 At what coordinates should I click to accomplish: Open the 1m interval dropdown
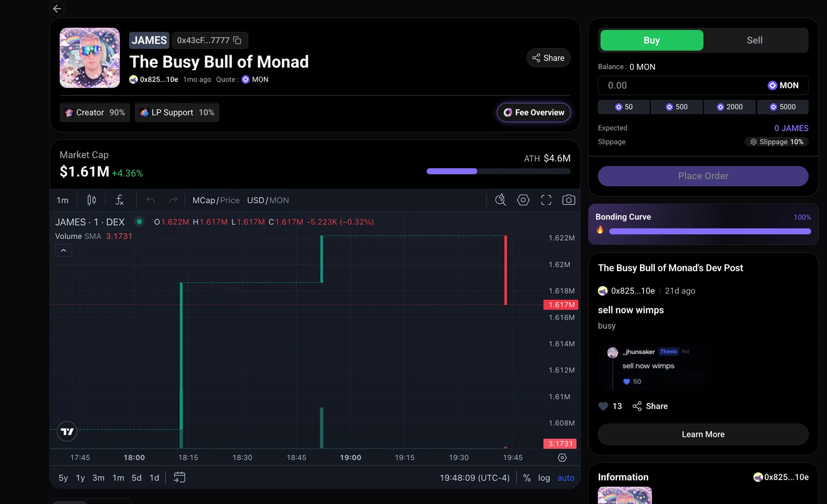click(x=62, y=200)
